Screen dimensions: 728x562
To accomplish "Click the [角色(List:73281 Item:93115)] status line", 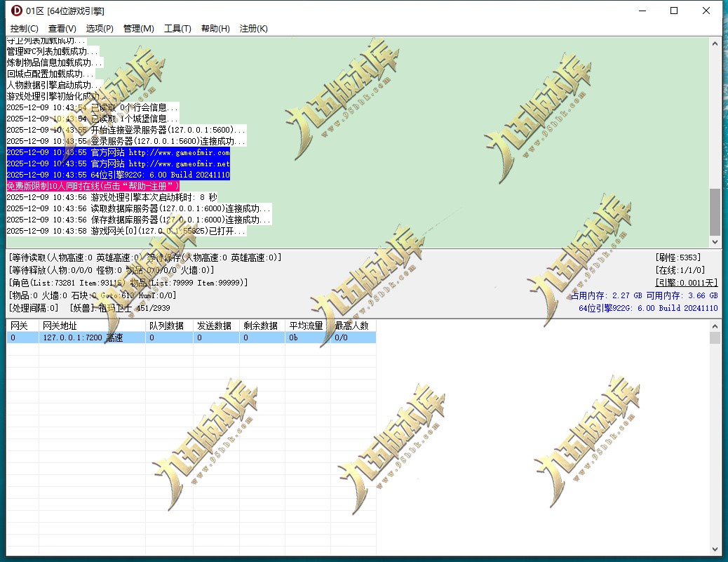I will coord(128,282).
